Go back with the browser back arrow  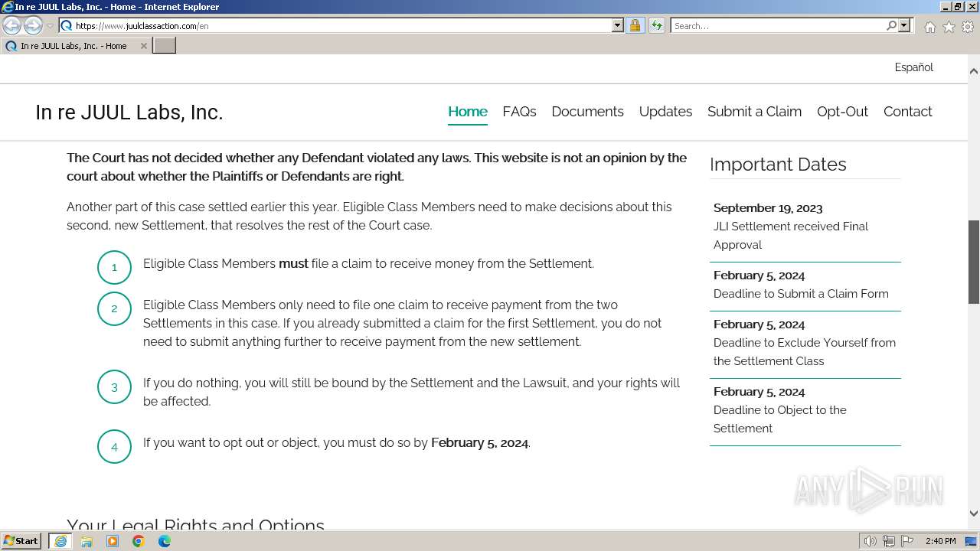12,26
